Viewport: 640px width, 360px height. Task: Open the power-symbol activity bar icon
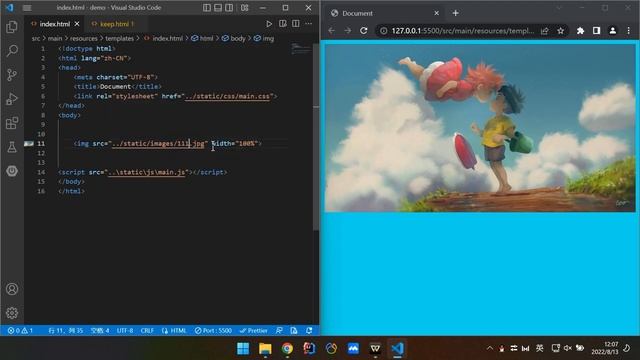12,171
